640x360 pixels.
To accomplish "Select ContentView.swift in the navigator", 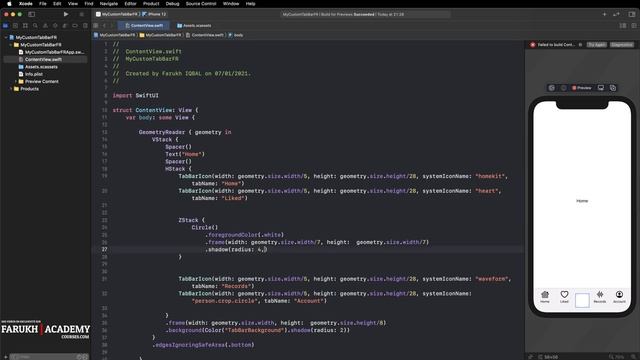I will 45,59.
